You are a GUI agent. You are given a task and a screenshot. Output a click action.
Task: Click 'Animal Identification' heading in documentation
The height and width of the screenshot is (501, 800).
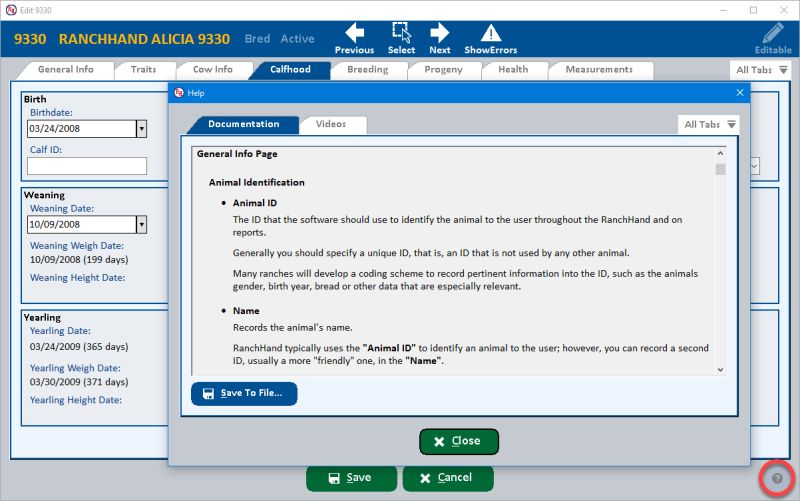coord(256,182)
